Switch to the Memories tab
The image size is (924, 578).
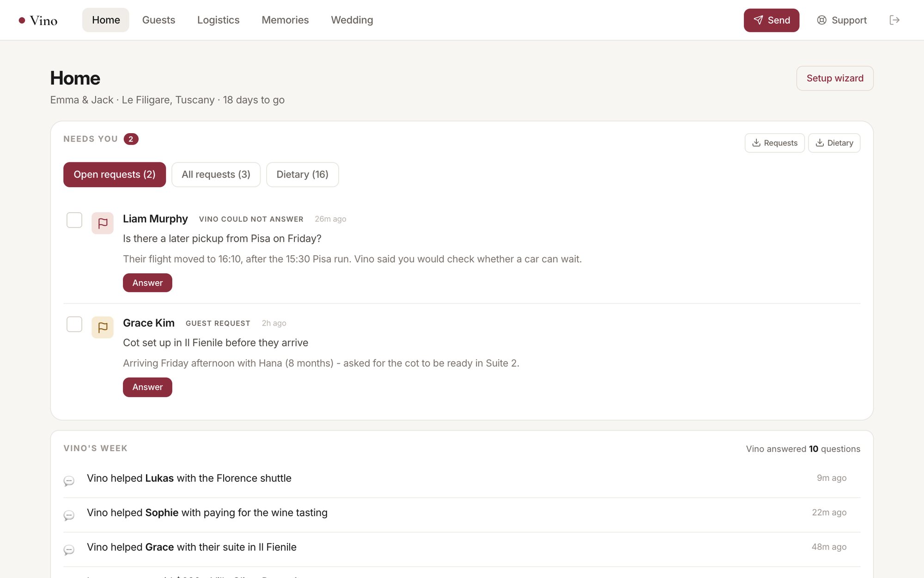pos(285,20)
